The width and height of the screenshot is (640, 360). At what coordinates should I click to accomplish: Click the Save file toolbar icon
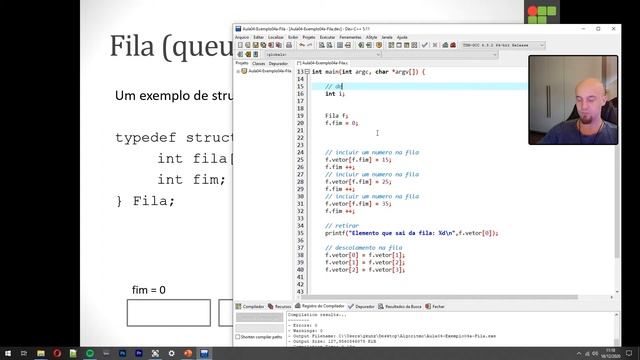[256, 45]
